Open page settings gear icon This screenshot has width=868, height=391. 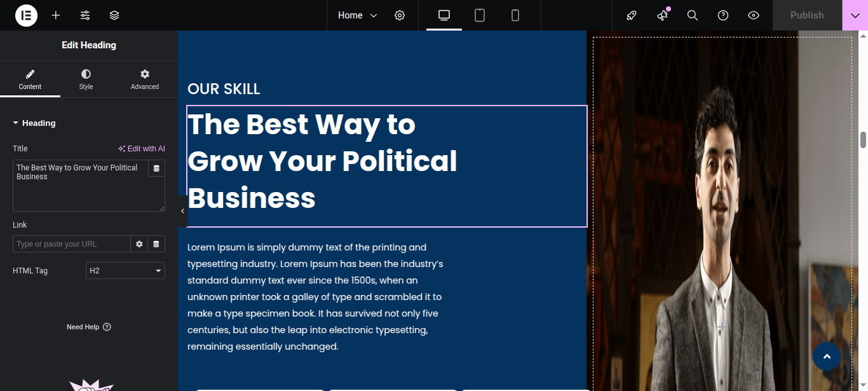tap(400, 15)
